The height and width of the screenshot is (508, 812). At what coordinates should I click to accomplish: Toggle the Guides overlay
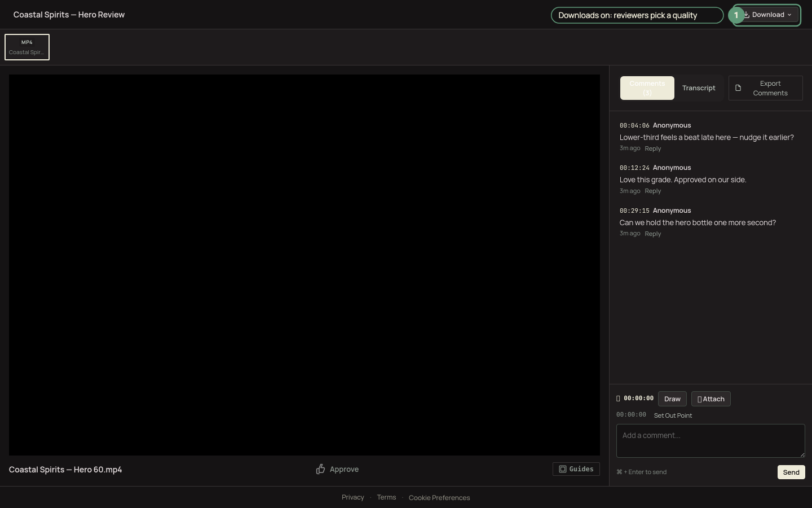pos(576,469)
